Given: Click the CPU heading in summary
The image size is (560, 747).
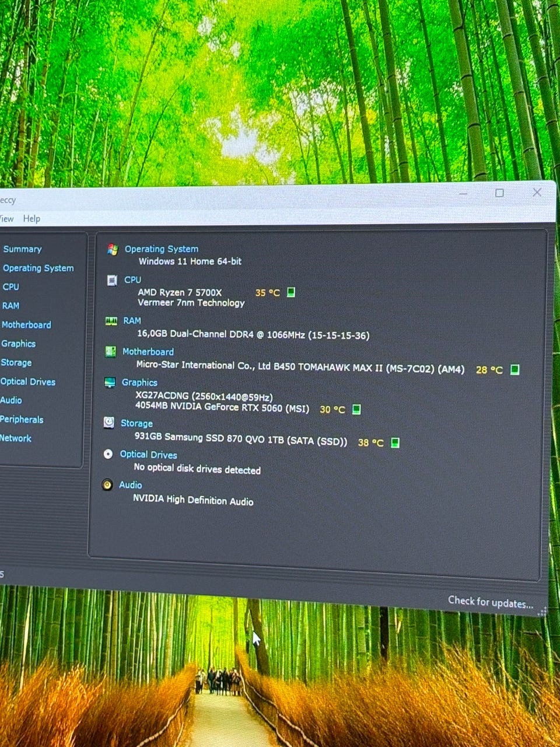Looking at the screenshot, I should (132, 280).
